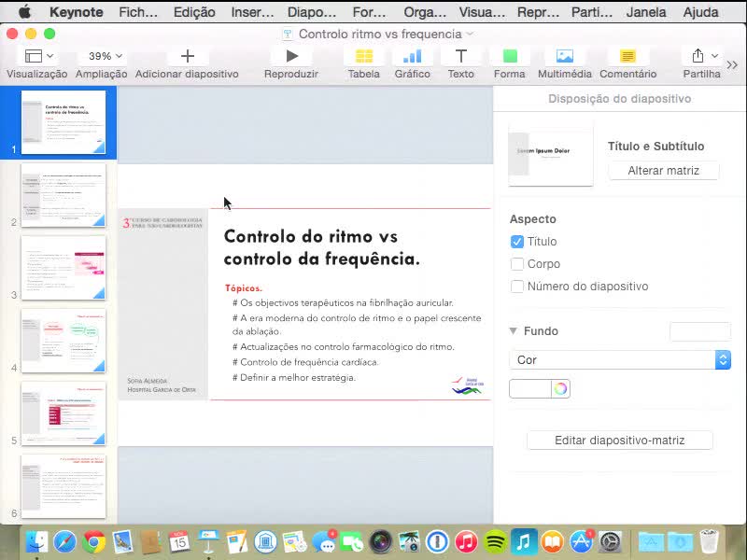Open Finder from the dock
This screenshot has width=747, height=560.
tap(36, 541)
